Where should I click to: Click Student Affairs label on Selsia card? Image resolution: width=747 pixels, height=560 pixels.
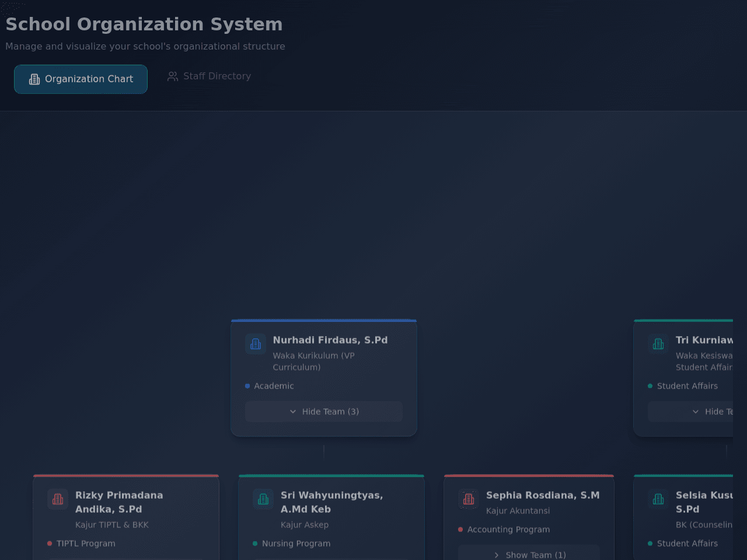tap(687, 544)
